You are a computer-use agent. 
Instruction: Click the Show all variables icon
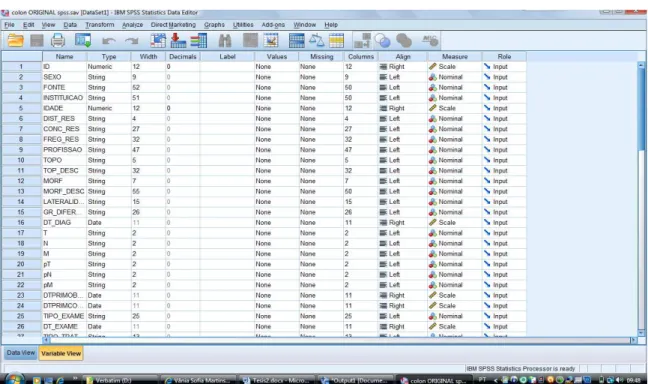tap(404, 41)
